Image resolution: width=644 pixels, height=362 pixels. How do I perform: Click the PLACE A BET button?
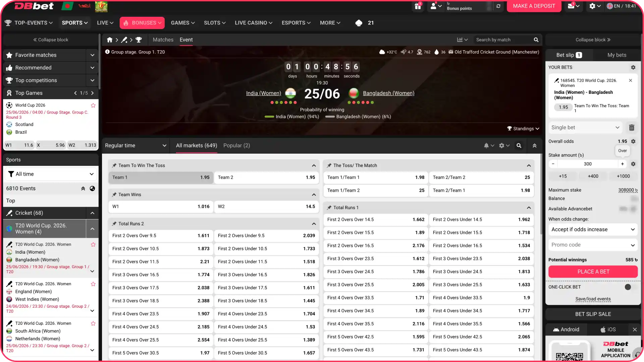tap(593, 272)
